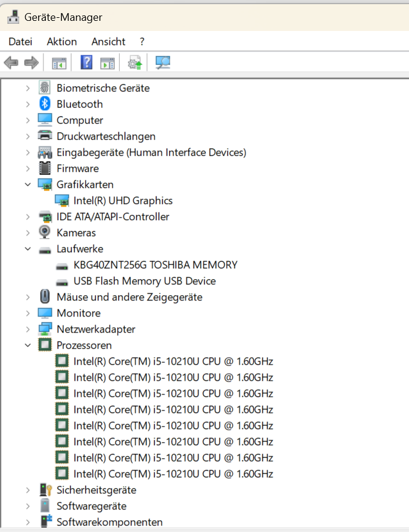Select KBG40ZNT256G TOSHIBA MEMORY drive
The image size is (409, 532).
point(155,265)
